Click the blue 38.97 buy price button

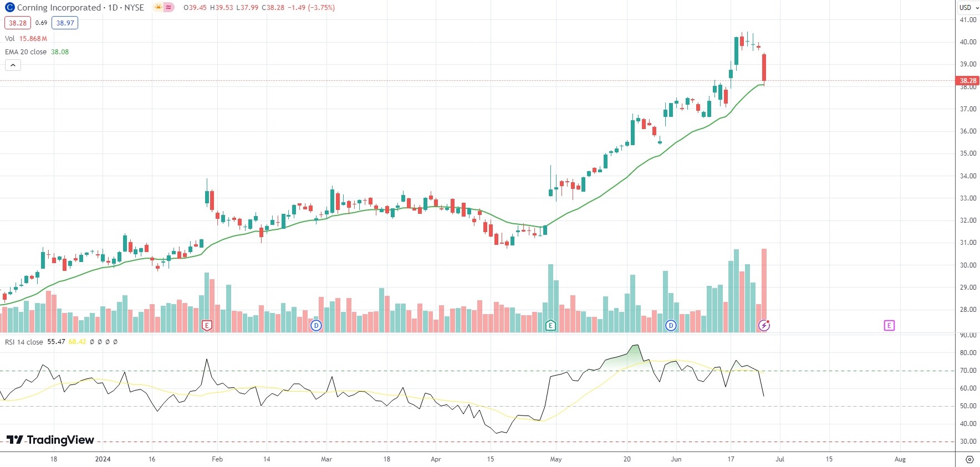[x=65, y=23]
